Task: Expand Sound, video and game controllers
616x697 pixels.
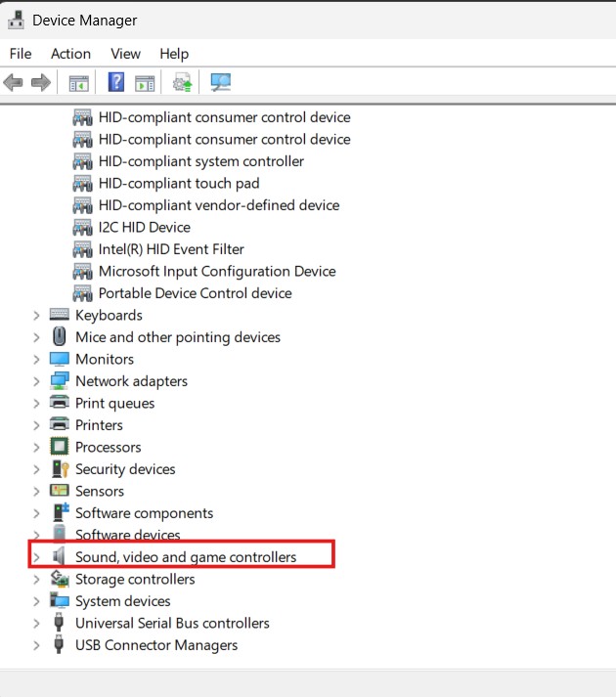Action: (x=36, y=557)
